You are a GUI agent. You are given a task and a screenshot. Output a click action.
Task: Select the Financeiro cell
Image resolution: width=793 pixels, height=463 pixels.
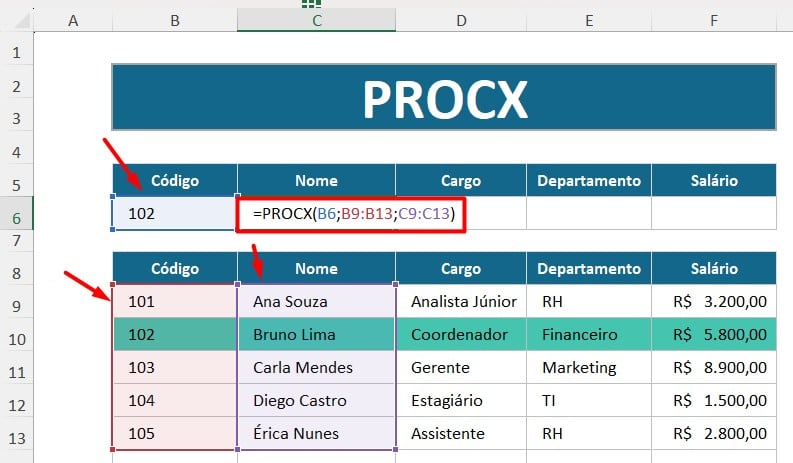(589, 334)
